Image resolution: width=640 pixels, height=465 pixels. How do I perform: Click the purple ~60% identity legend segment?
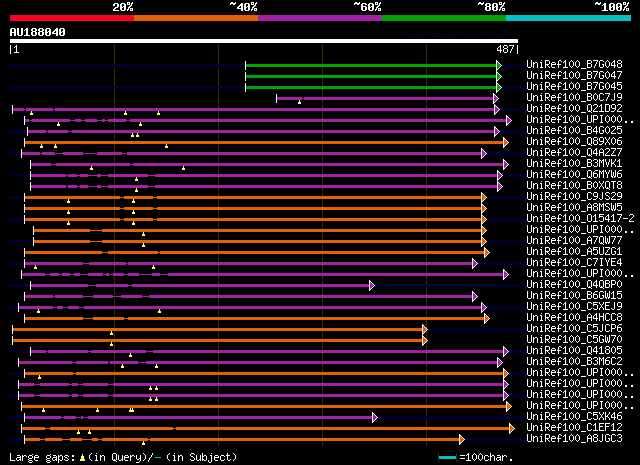pos(320,18)
